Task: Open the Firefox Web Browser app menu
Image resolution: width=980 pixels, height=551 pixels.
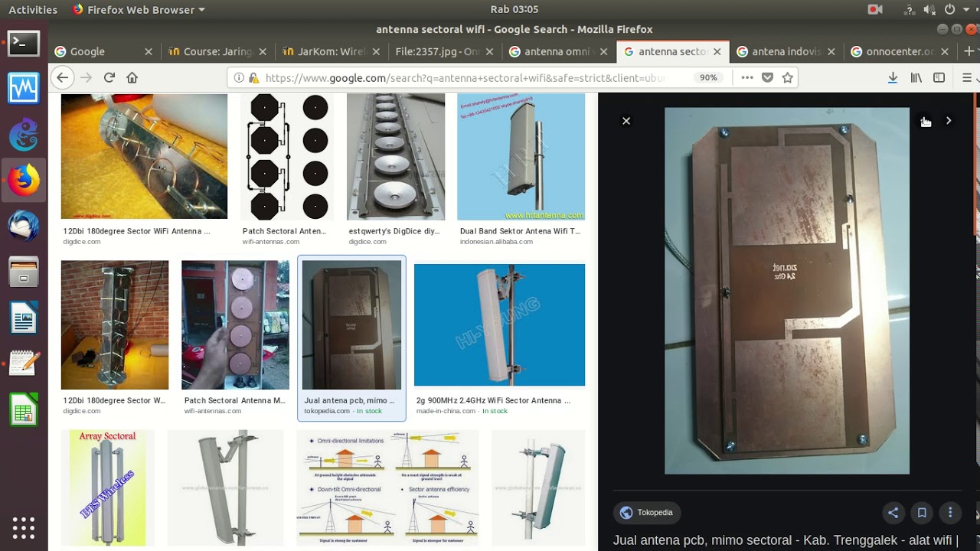Action: pyautogui.click(x=139, y=9)
